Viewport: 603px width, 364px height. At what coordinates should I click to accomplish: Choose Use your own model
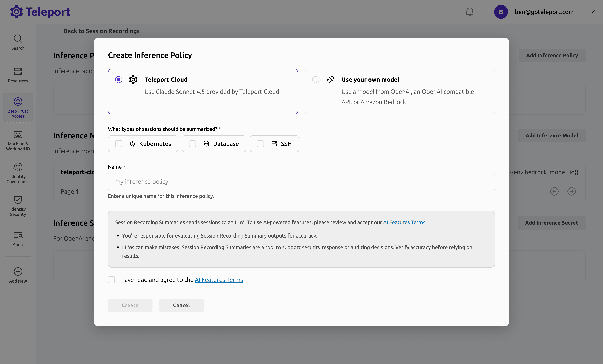point(315,79)
